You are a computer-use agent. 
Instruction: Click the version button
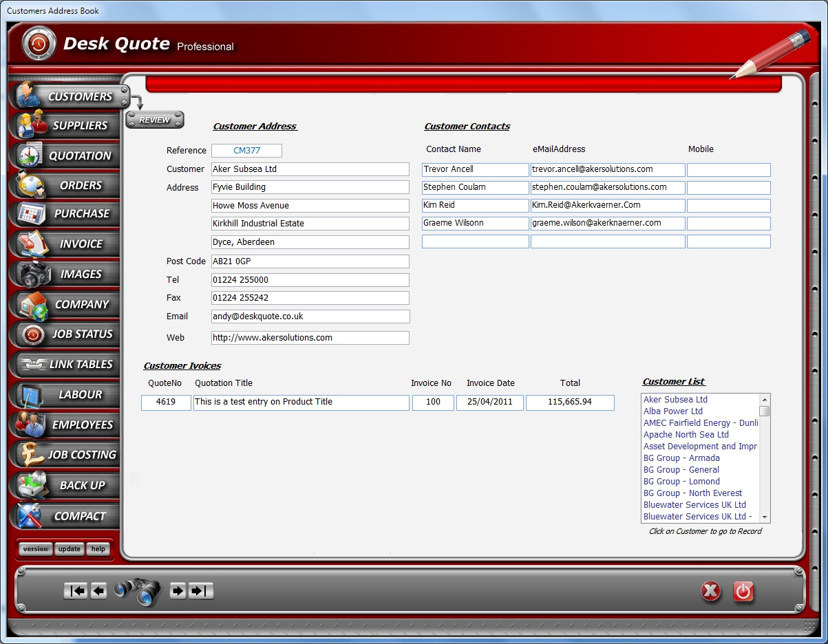[35, 549]
